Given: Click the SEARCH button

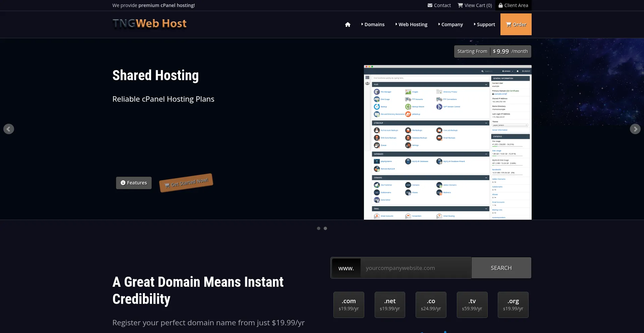Looking at the screenshot, I should click(501, 268).
